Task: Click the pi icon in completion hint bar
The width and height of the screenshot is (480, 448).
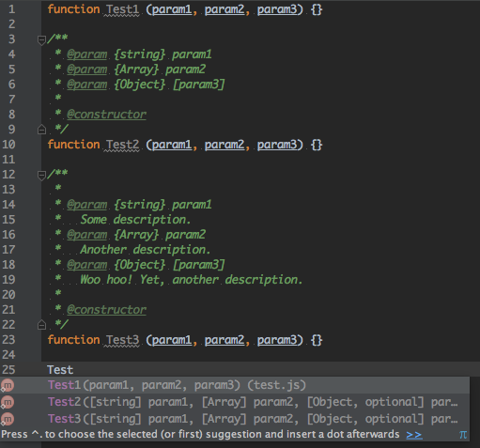Action: (x=463, y=435)
